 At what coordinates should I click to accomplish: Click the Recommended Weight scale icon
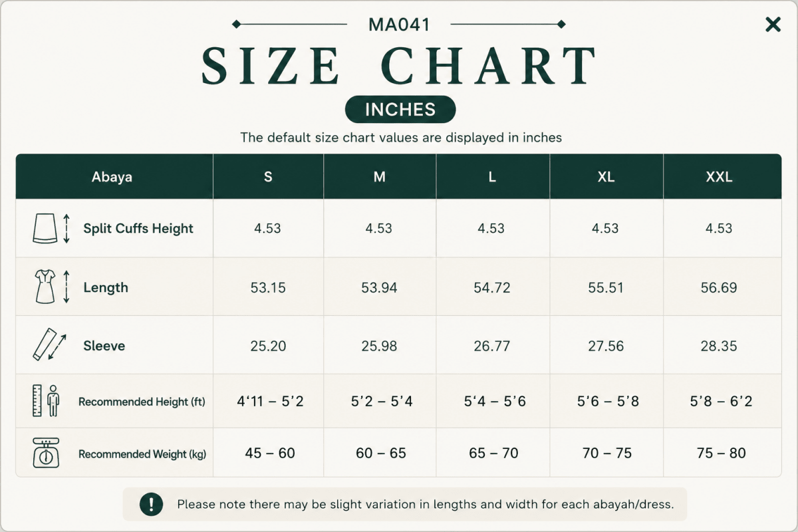coord(46,453)
